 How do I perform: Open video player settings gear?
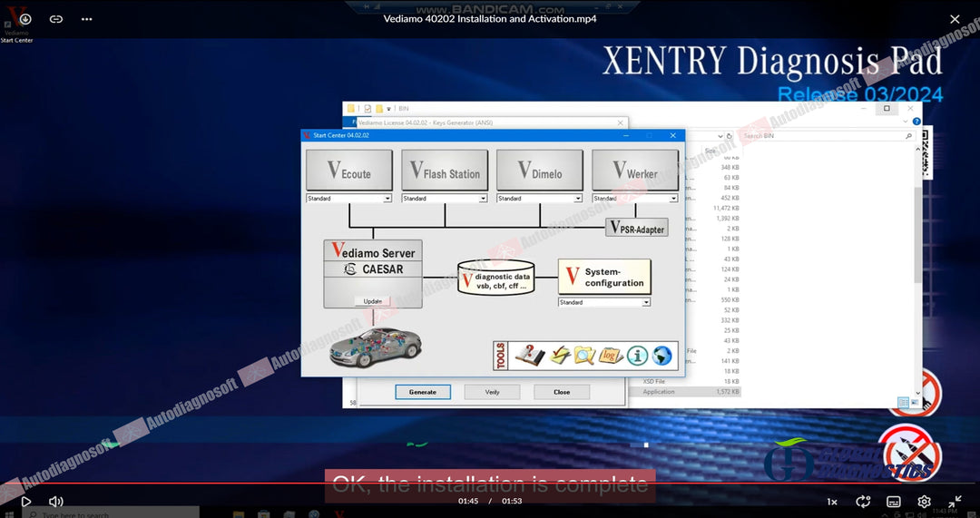tap(924, 501)
